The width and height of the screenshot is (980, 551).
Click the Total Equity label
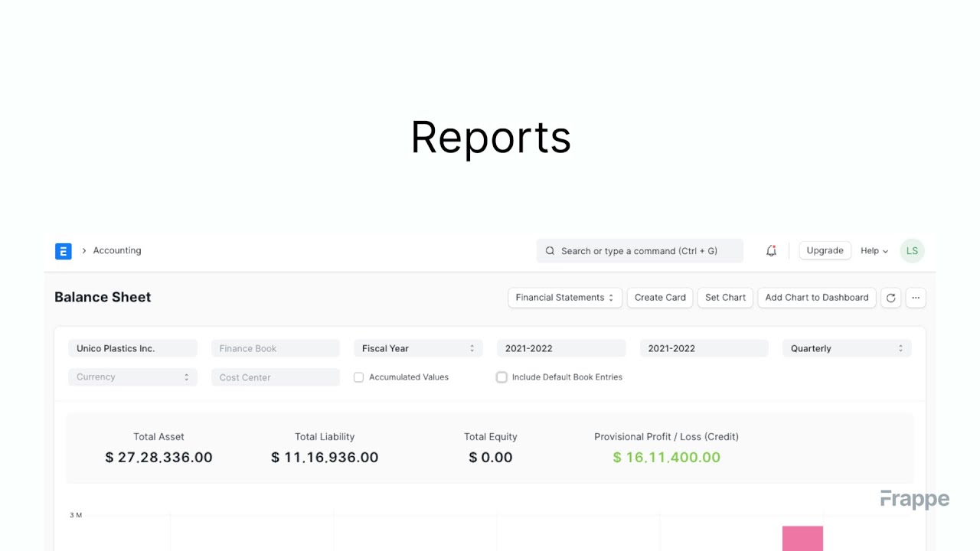click(491, 437)
